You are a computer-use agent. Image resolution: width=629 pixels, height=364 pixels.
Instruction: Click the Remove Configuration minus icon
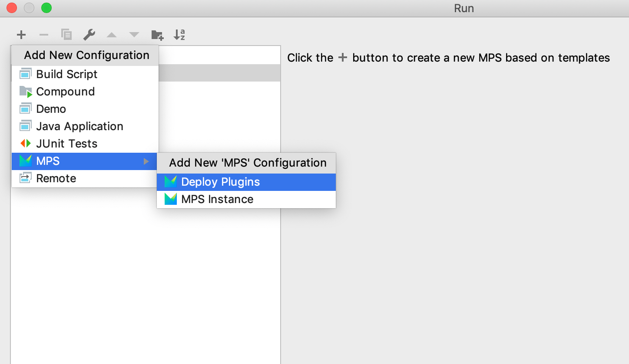coord(44,35)
